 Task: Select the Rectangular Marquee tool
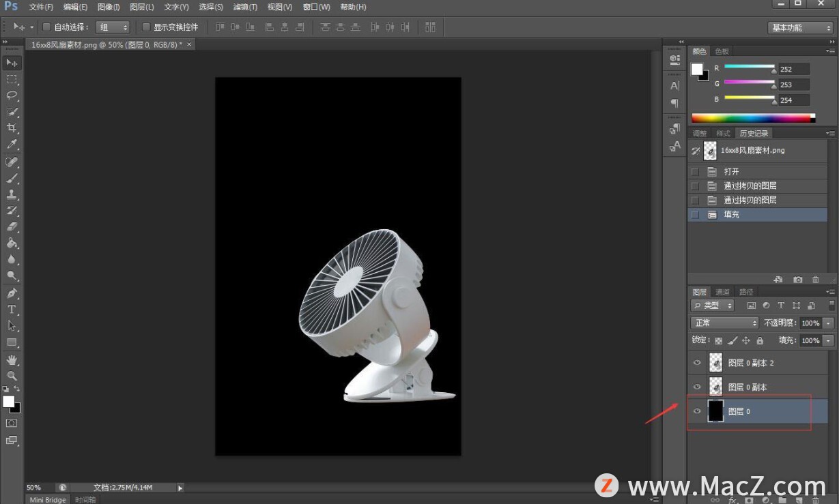[12, 79]
